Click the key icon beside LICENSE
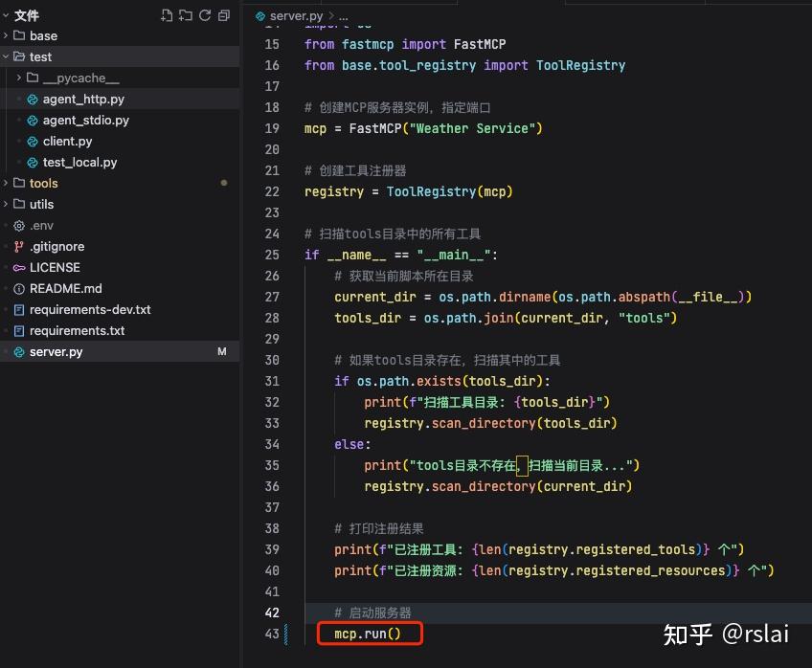812x668 pixels. pyautogui.click(x=19, y=268)
